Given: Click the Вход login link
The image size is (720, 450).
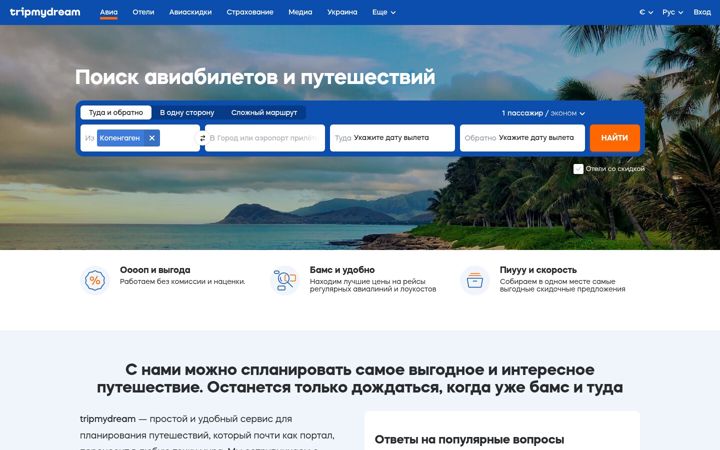Looking at the screenshot, I should (702, 12).
